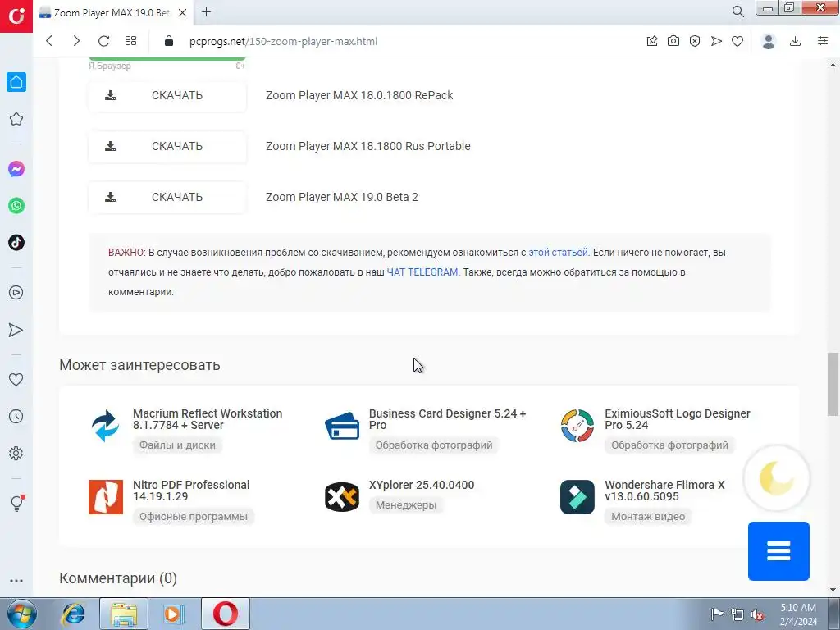Open 'Офисные программы' category tag
The height and width of the screenshot is (630, 840).
pos(194,517)
